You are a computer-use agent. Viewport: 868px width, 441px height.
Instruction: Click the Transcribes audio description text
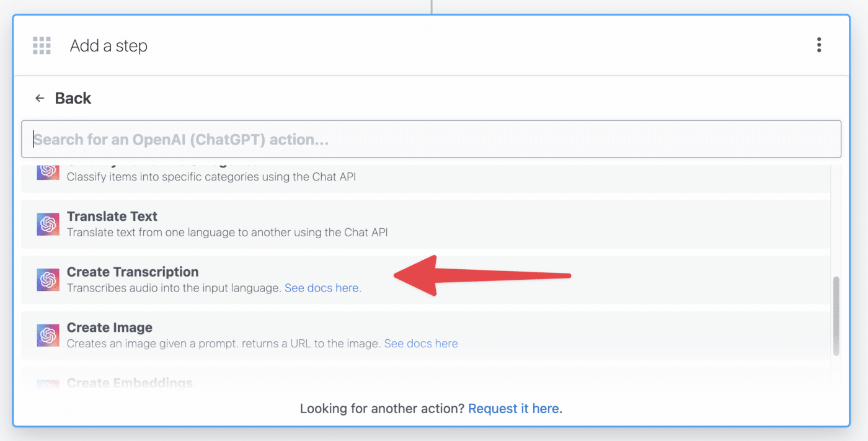[x=174, y=288]
